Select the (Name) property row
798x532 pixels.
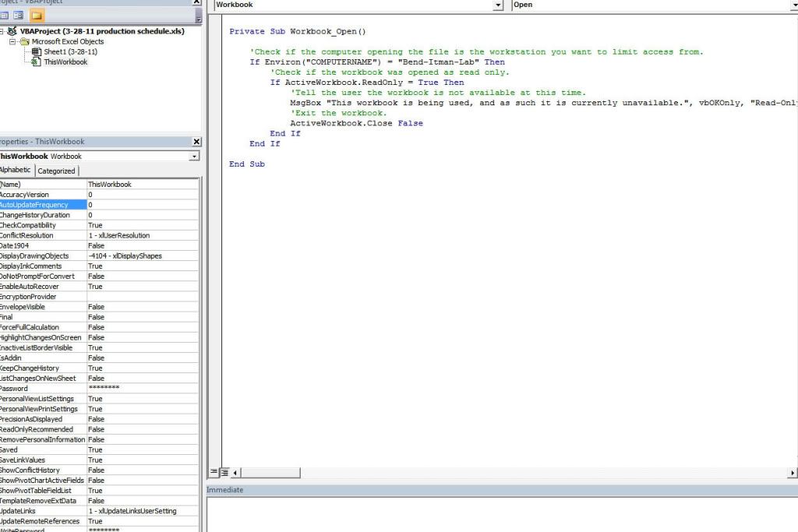click(99, 185)
